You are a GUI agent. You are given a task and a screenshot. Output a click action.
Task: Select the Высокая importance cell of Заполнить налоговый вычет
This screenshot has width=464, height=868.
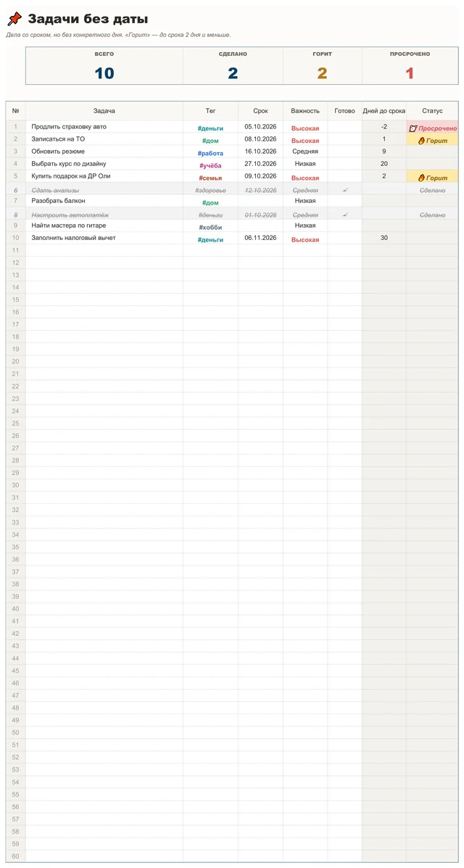click(305, 239)
